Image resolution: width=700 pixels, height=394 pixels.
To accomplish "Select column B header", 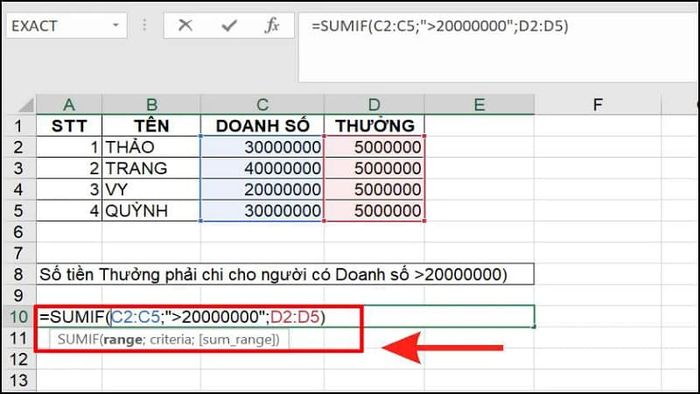I will tap(151, 104).
